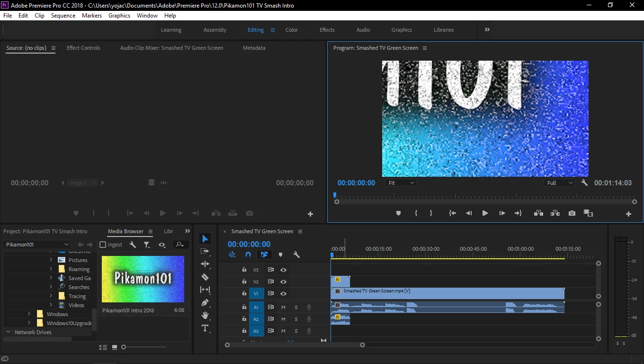Select the Type tool
The width and height of the screenshot is (644, 364).
(205, 328)
